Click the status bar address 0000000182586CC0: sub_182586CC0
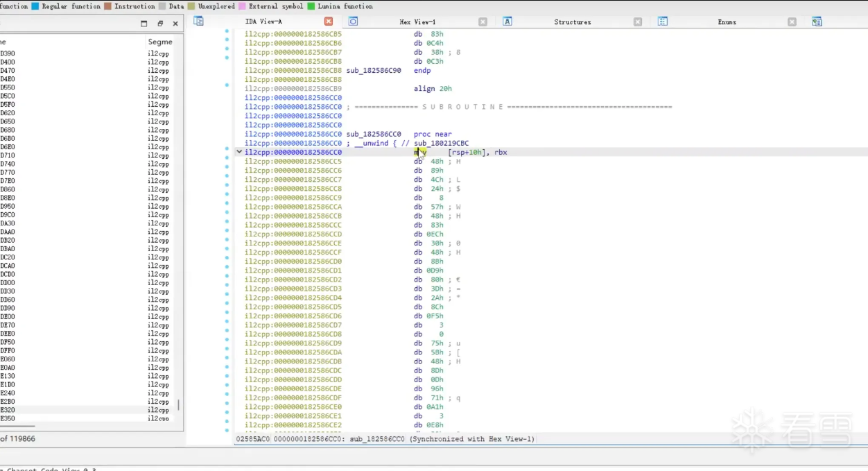Screen dimensions: 868x471 339,439
